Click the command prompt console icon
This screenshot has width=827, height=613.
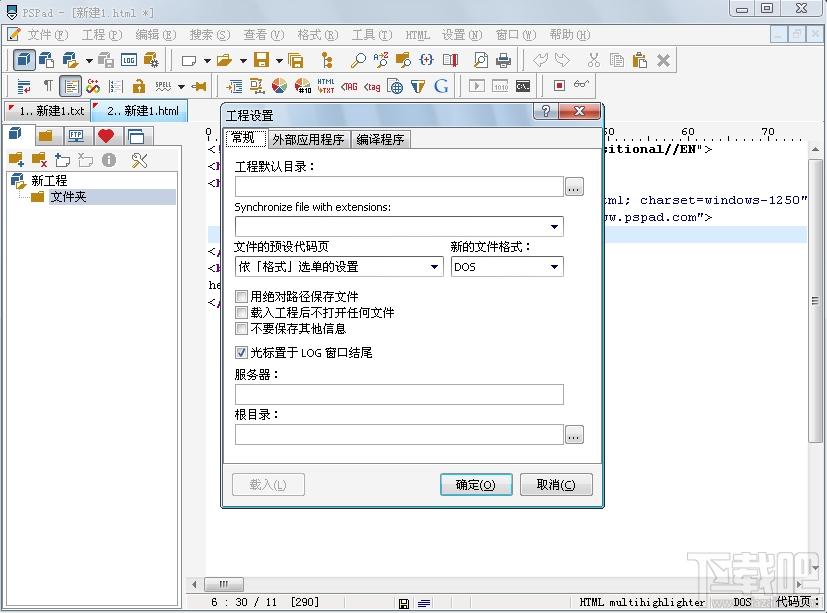click(523, 86)
